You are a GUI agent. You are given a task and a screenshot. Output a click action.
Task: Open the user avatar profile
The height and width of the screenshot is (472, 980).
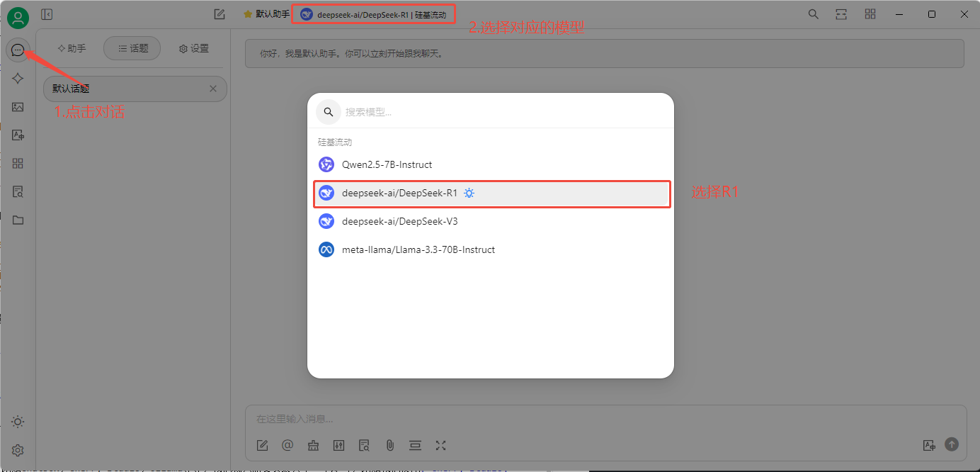click(x=18, y=17)
